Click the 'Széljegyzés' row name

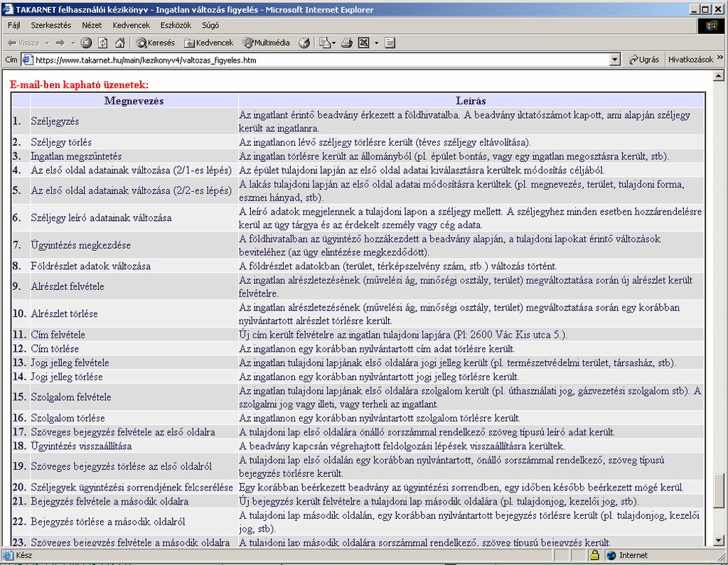tap(55, 121)
